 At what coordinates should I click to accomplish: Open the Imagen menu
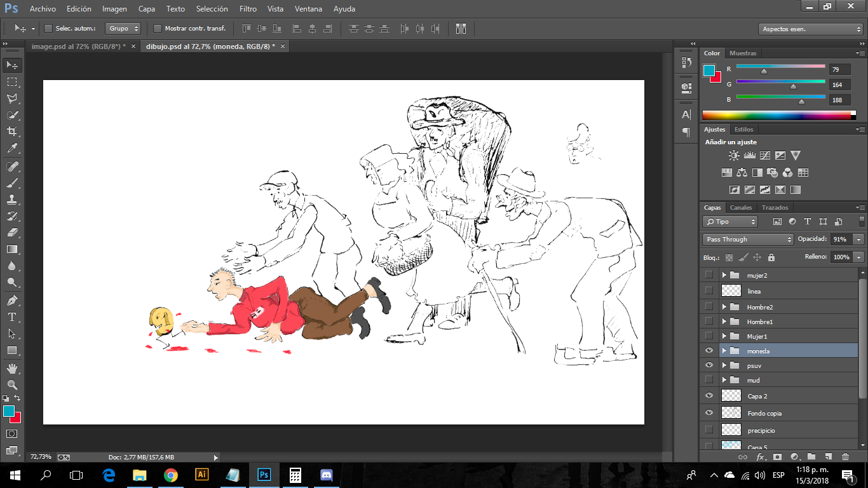tap(114, 9)
